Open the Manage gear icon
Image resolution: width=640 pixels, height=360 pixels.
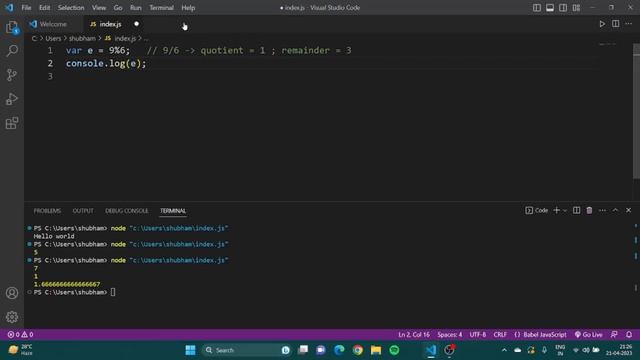12,317
